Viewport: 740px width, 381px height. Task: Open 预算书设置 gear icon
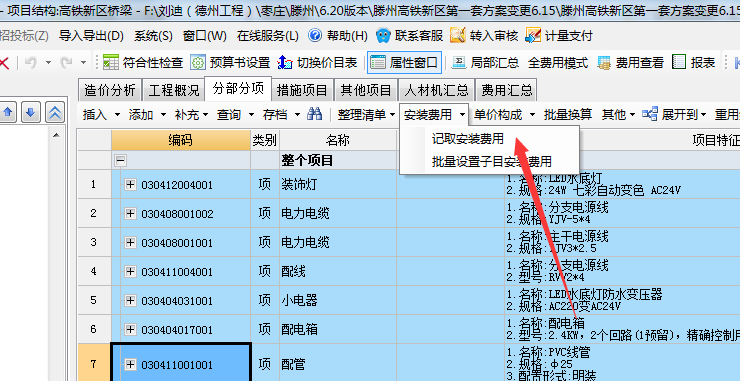click(x=198, y=62)
